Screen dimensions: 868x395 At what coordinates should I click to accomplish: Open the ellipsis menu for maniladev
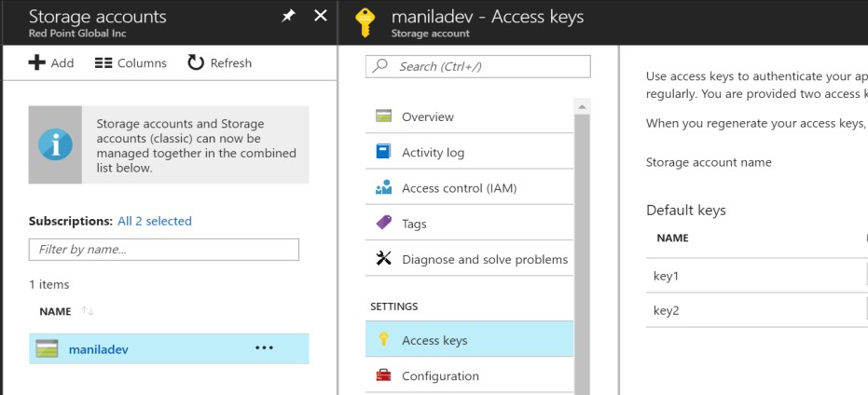pos(264,348)
